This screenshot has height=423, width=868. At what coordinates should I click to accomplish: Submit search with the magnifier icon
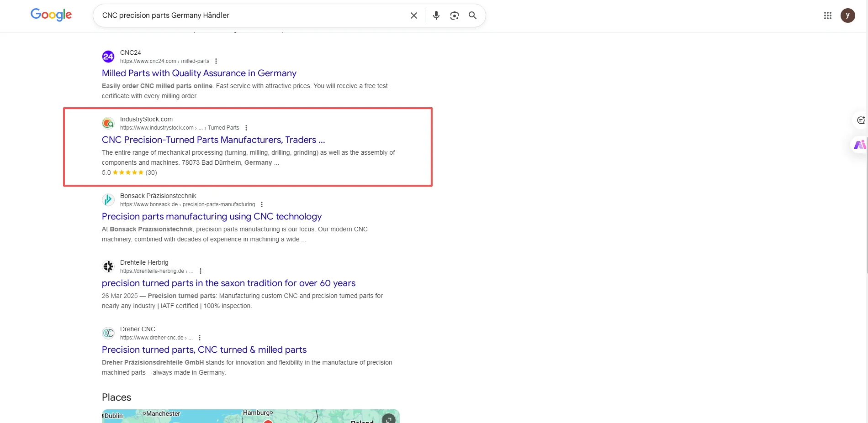(x=473, y=16)
